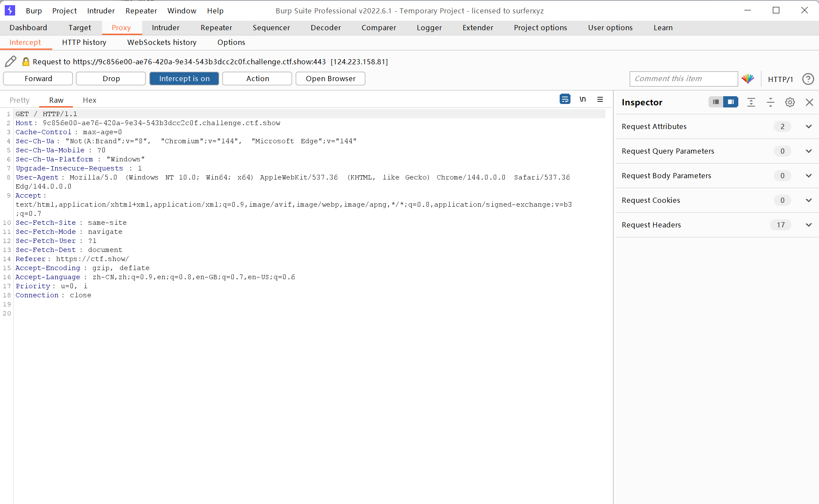Expand all Inspector sections icon
Image resolution: width=819 pixels, height=504 pixels.
(x=751, y=102)
